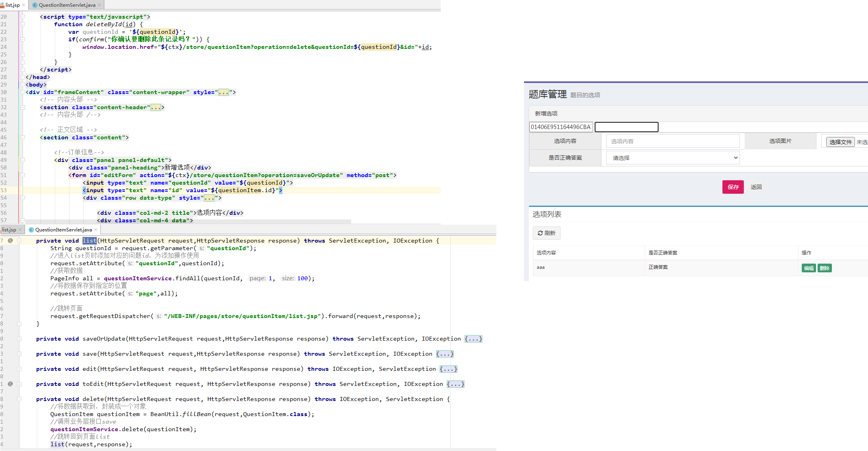
Task: Click the 选项图片 label
Action: [780, 141]
